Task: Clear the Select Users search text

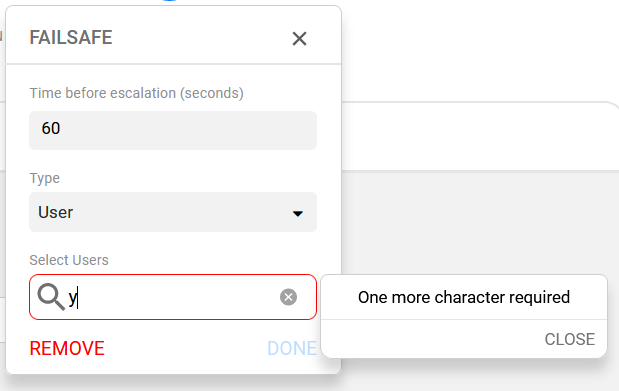Action: (288, 297)
